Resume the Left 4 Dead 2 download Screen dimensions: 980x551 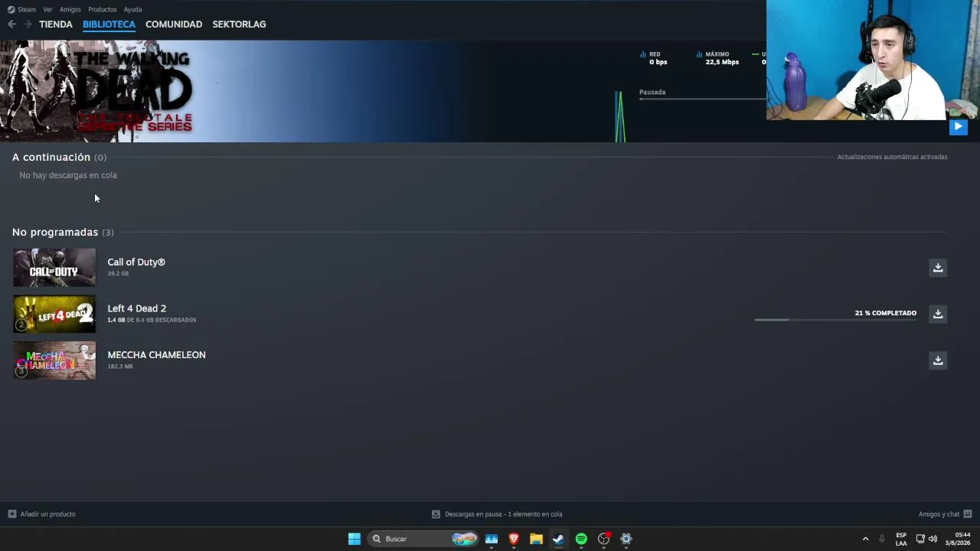[938, 314]
